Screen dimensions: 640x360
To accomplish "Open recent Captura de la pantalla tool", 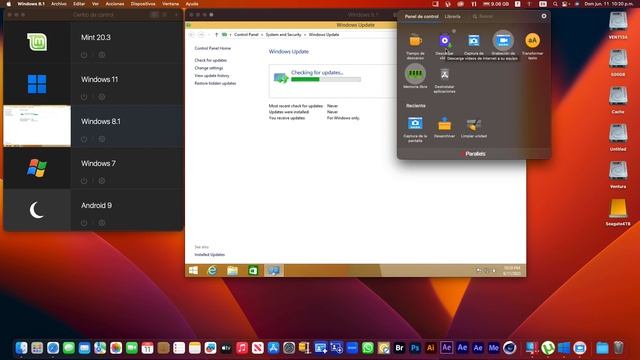I will pos(415,123).
